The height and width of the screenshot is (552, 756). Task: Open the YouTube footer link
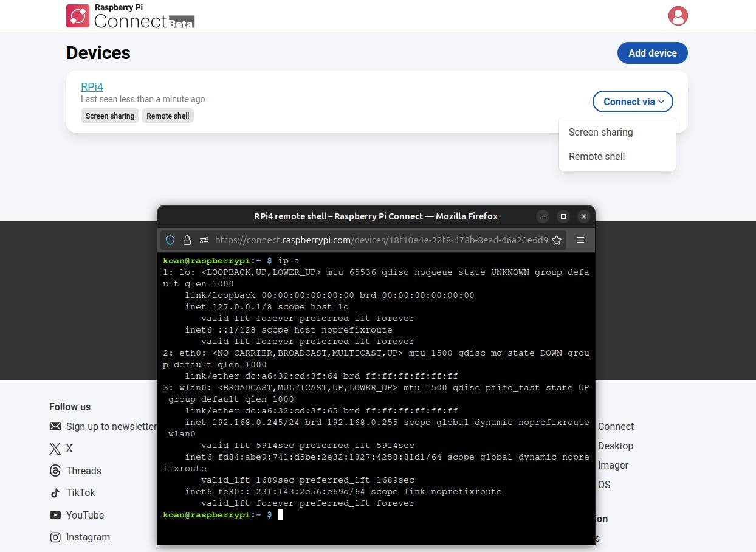point(85,515)
